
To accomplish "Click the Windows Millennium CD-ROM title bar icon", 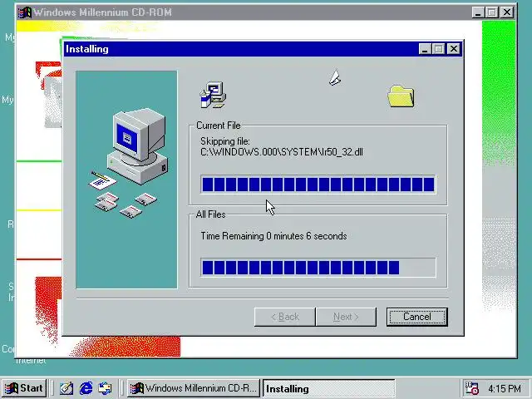I will pyautogui.click(x=24, y=12).
